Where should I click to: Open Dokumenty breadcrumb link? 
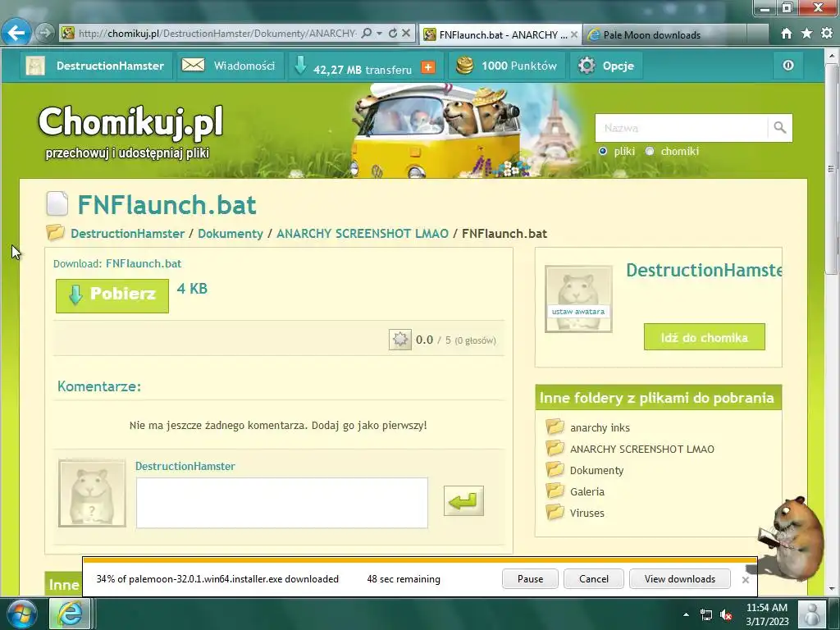click(231, 234)
